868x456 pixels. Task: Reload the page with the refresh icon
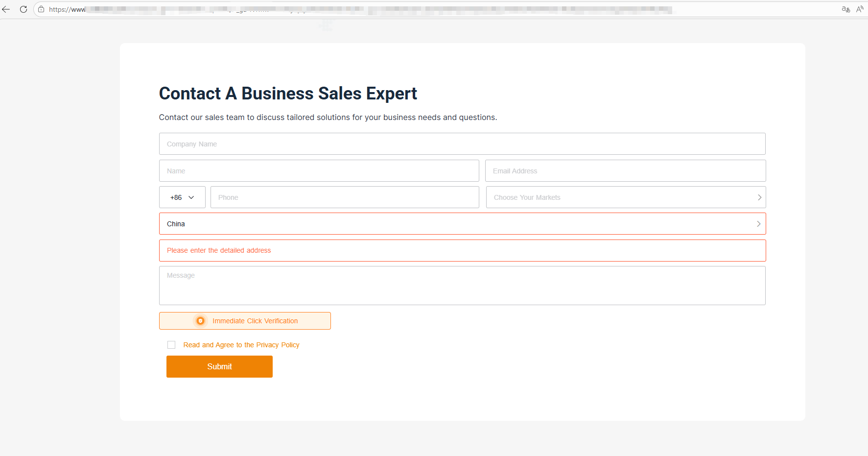[23, 9]
